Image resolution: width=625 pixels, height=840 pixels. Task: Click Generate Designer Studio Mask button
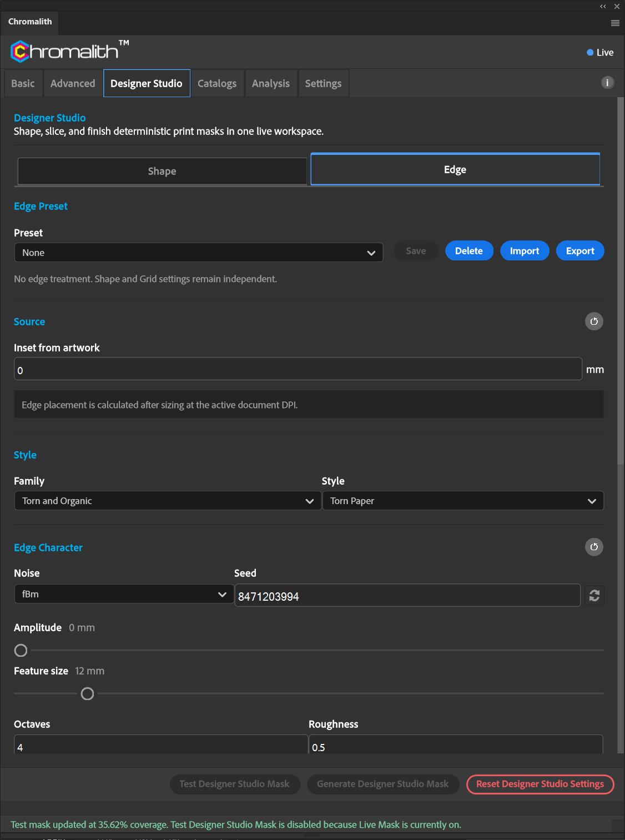point(383,784)
